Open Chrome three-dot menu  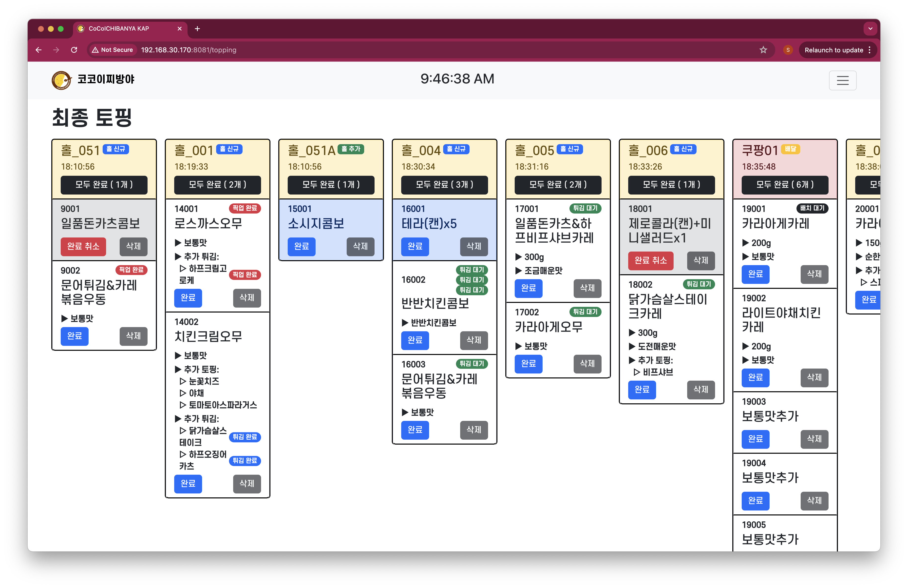click(x=870, y=50)
